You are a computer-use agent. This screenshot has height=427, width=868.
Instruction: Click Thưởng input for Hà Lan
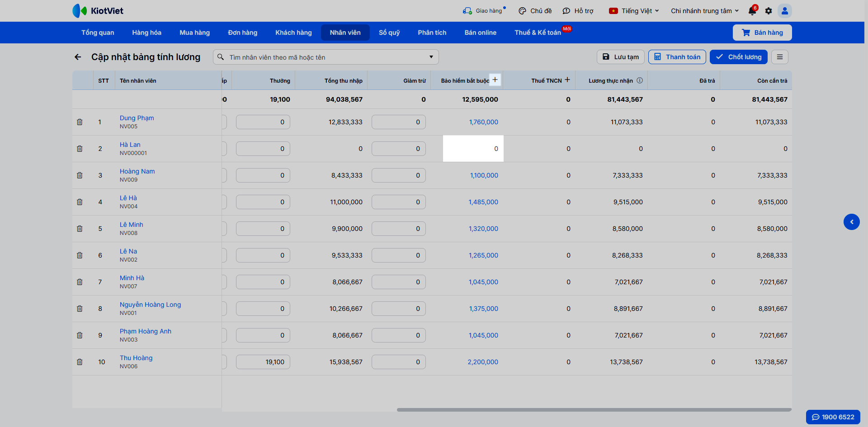[x=263, y=149]
